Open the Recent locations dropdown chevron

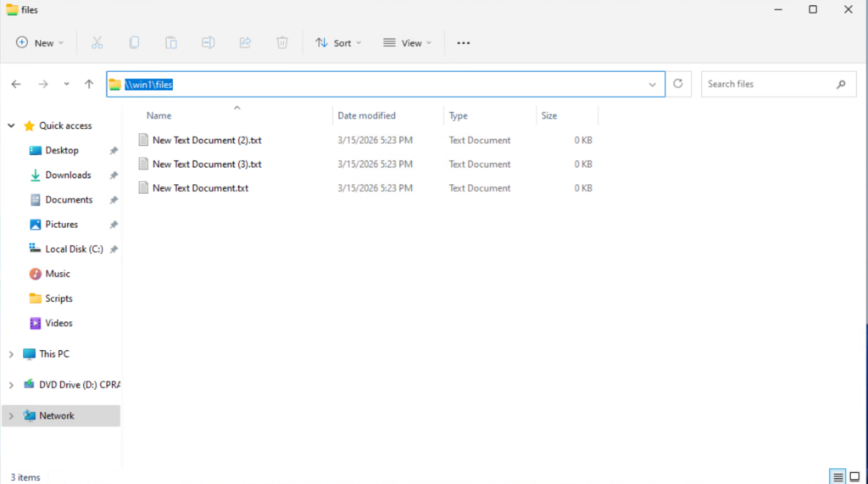[x=66, y=84]
